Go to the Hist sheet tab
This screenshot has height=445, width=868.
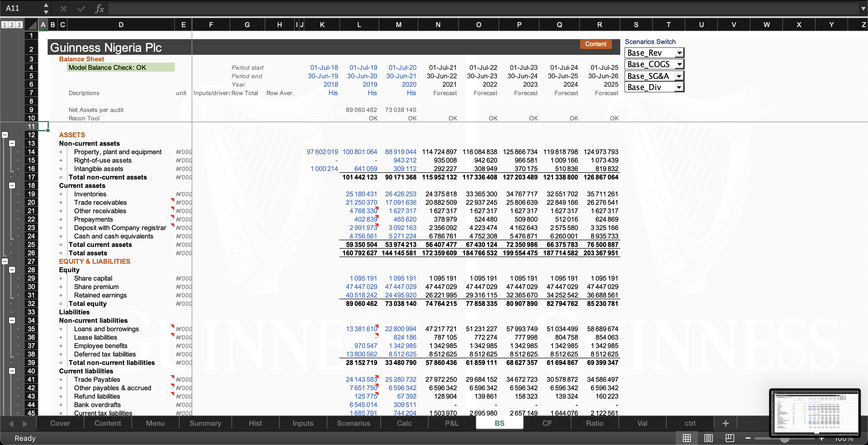tap(255, 423)
